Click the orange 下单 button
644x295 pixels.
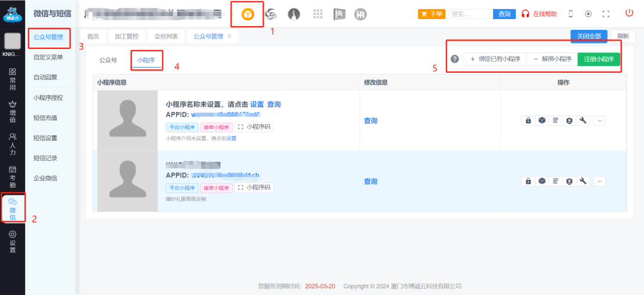(x=432, y=14)
